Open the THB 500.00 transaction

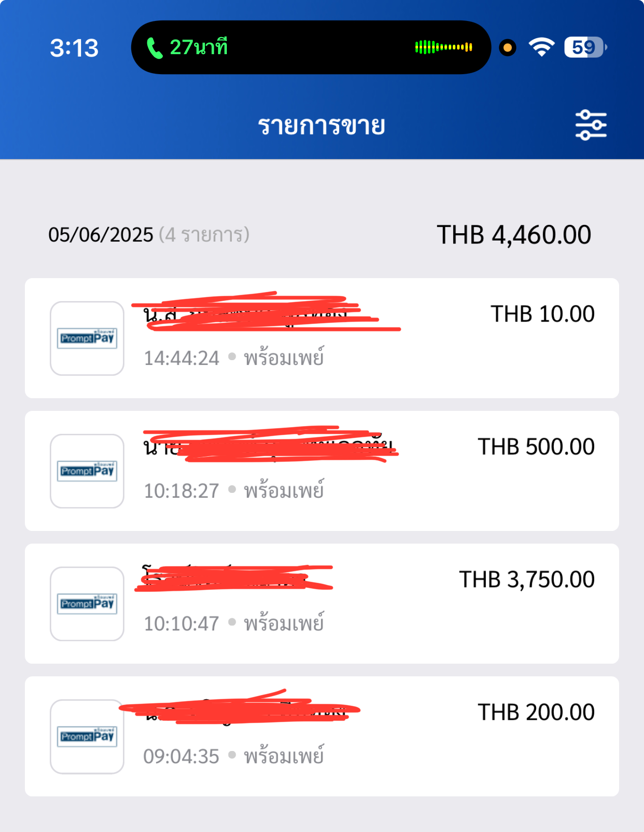point(322,471)
